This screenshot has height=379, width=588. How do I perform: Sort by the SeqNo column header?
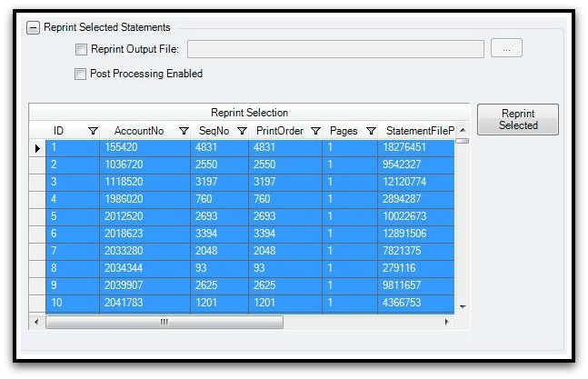tap(214, 131)
